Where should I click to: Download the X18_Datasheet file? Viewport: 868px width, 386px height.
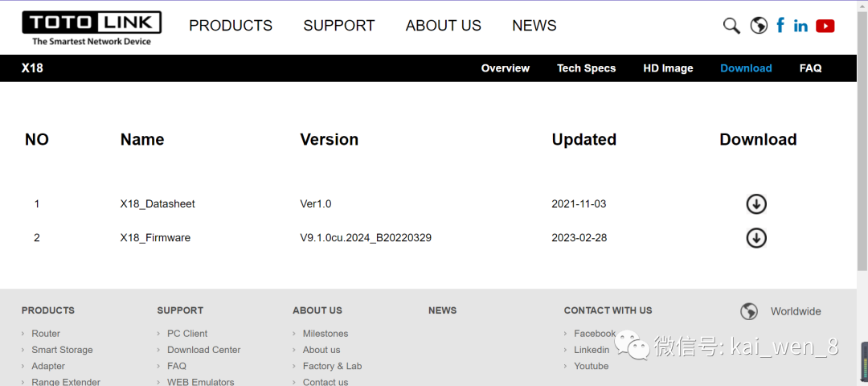[756, 203]
